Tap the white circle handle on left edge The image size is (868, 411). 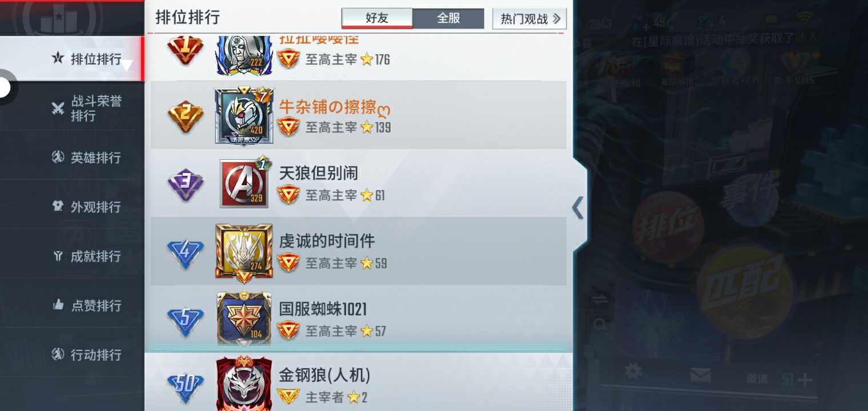tap(5, 88)
